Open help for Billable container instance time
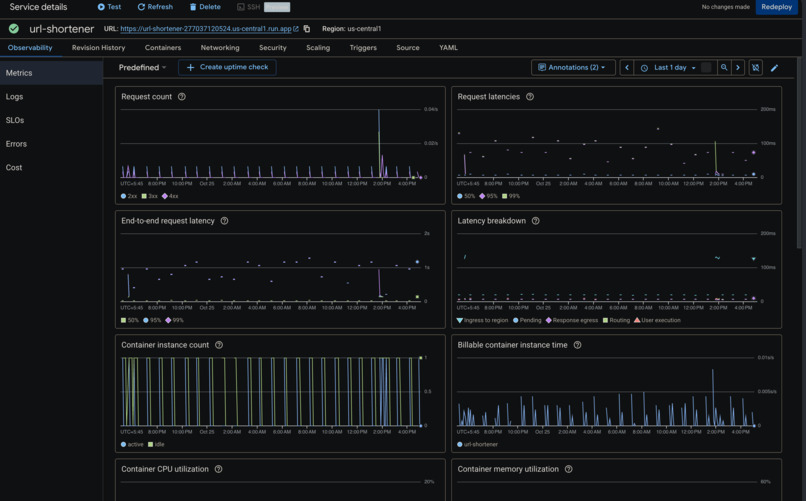This screenshot has height=501, width=806. coord(577,345)
